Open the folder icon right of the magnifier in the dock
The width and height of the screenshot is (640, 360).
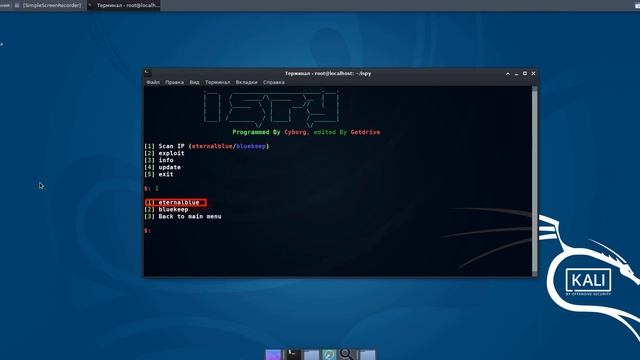click(x=367, y=354)
